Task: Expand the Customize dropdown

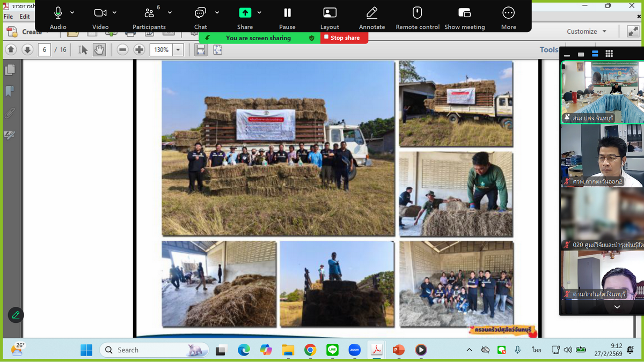Action: tap(587, 32)
